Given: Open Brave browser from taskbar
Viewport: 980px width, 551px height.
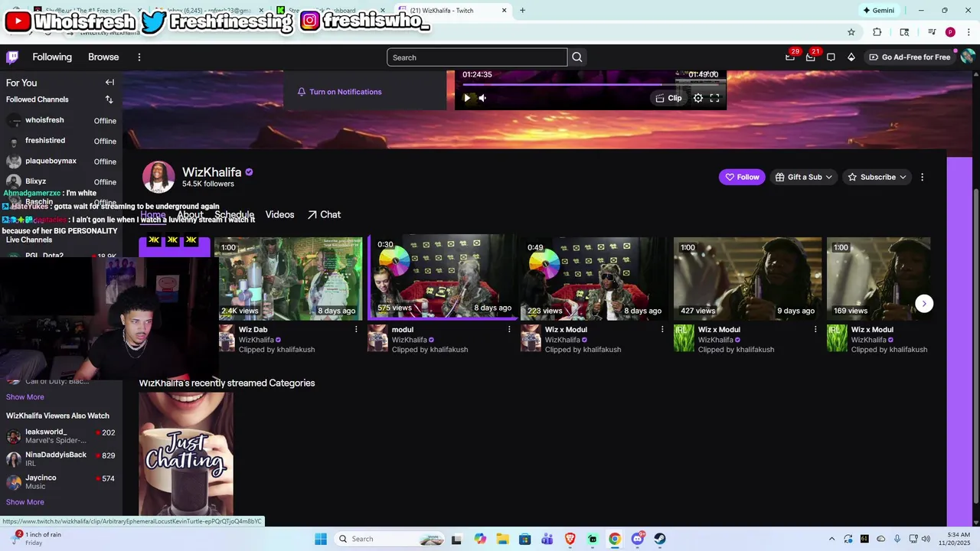Looking at the screenshot, I should (570, 539).
